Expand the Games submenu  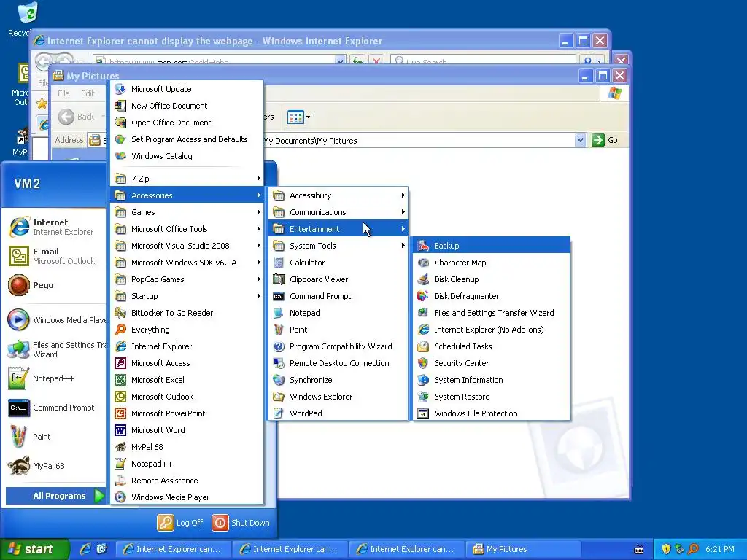click(187, 212)
